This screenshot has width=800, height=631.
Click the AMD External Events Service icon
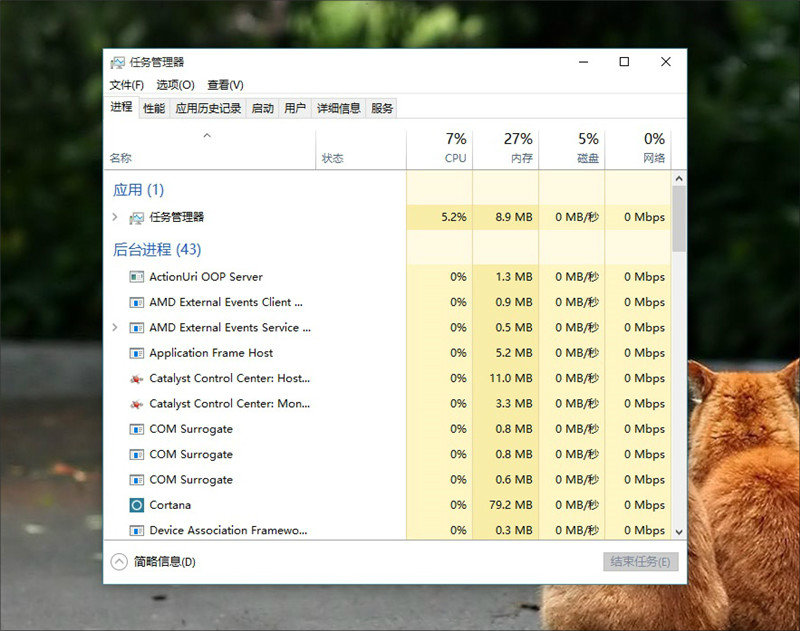(x=136, y=327)
